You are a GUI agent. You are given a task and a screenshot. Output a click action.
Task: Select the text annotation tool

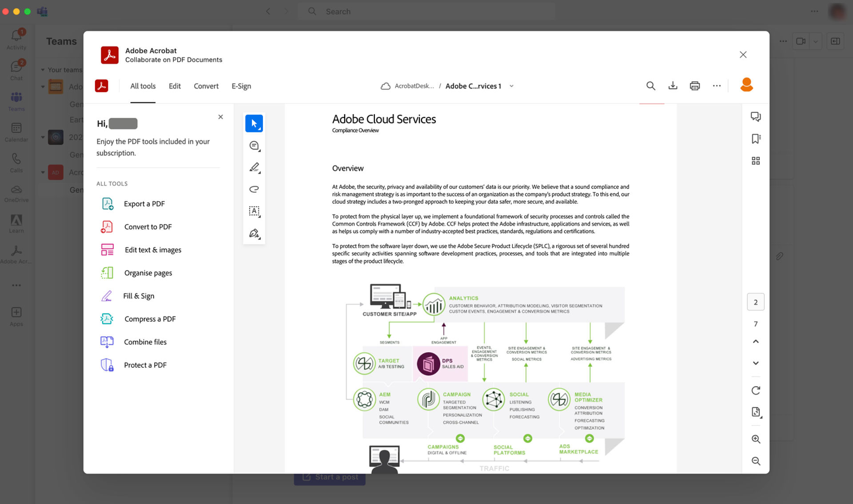(255, 211)
